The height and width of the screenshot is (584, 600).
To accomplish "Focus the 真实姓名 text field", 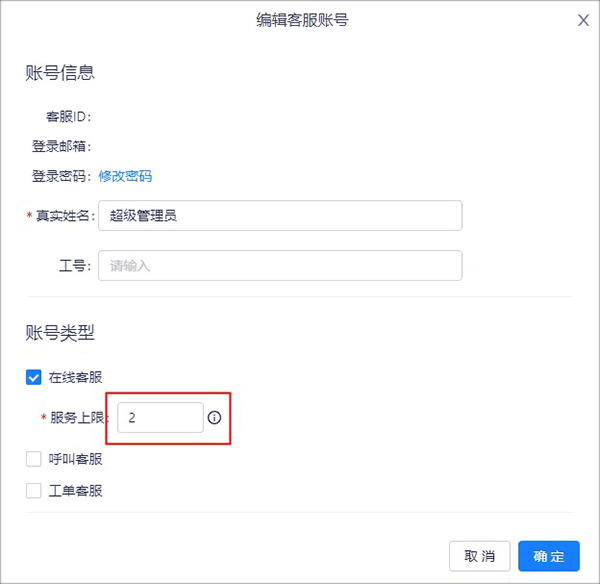I will click(x=280, y=215).
